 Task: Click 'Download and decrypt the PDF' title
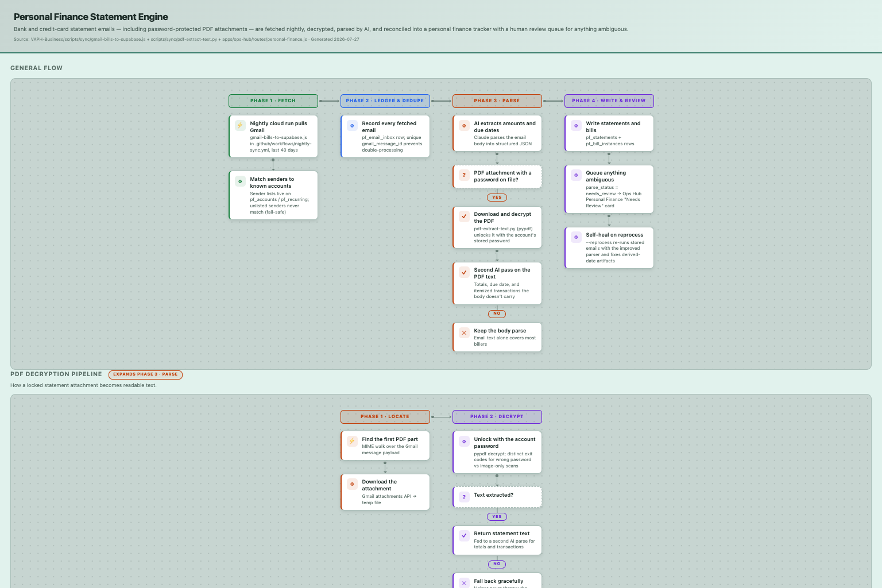pyautogui.click(x=502, y=218)
